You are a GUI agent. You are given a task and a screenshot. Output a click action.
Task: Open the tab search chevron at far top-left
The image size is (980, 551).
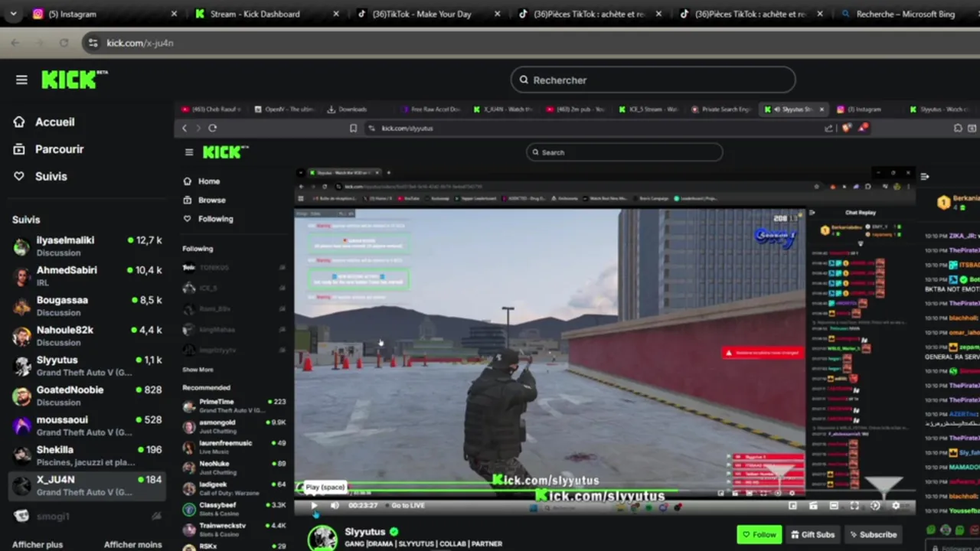15,14
